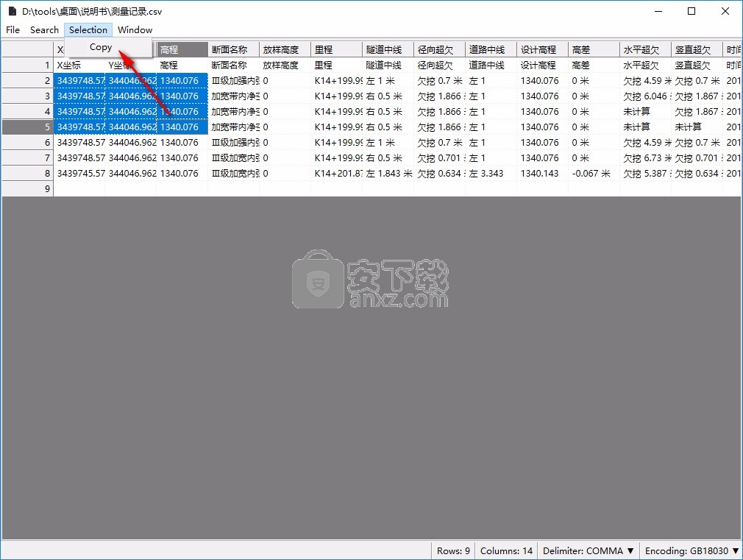This screenshot has height=560, width=743.
Task: Minimize the CSV editor window
Action: 658,11
